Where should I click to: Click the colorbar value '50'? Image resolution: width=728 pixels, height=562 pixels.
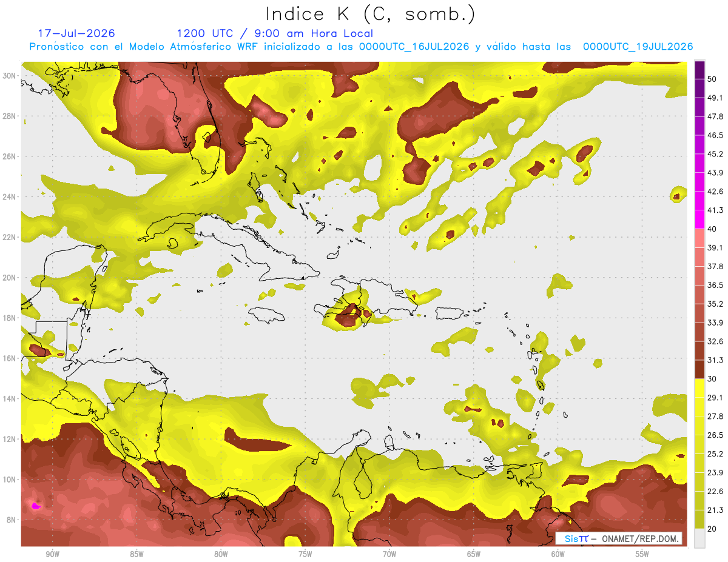(x=712, y=79)
